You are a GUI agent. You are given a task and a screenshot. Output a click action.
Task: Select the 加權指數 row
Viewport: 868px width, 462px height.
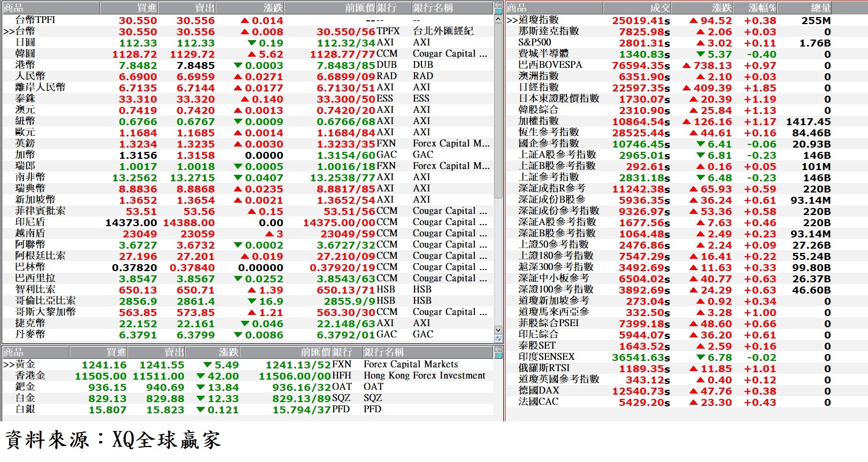point(686,121)
